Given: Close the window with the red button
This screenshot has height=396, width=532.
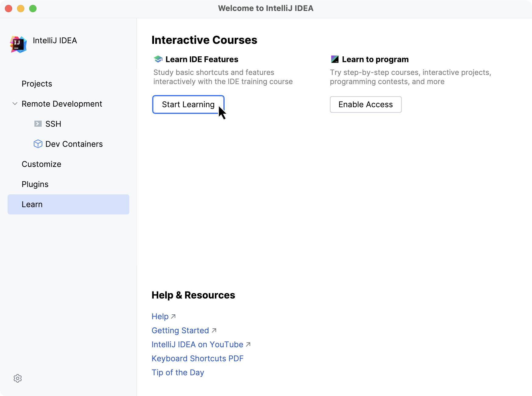Looking at the screenshot, I should click(x=9, y=9).
